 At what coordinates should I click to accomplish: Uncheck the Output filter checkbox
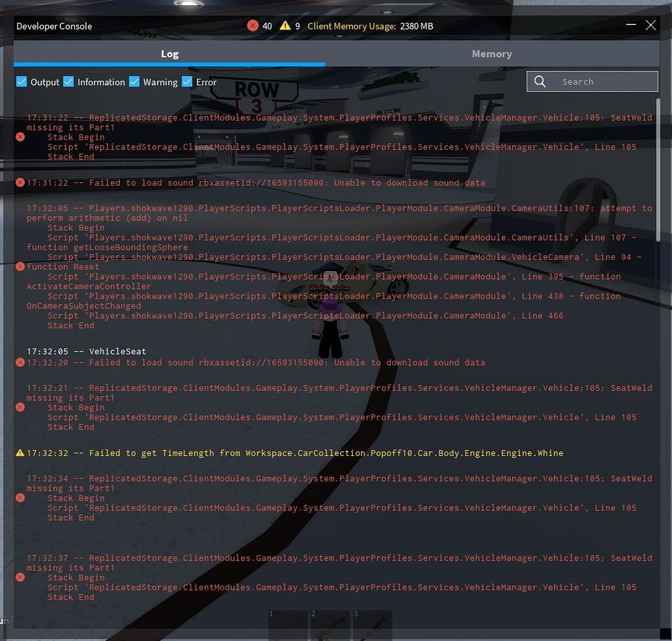[22, 82]
